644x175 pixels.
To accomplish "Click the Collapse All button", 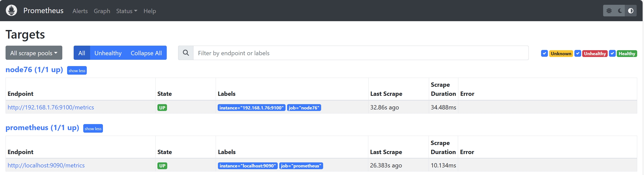I will click(146, 53).
